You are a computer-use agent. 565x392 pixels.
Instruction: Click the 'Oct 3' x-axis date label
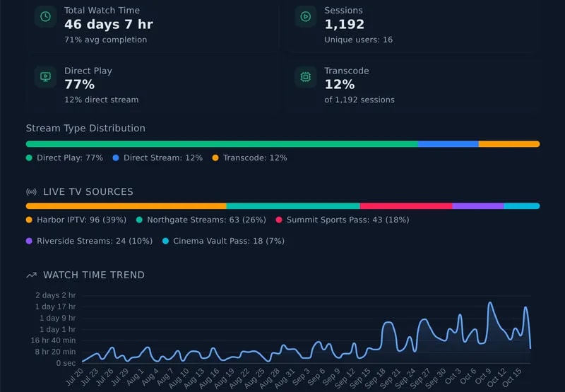pyautogui.click(x=453, y=377)
